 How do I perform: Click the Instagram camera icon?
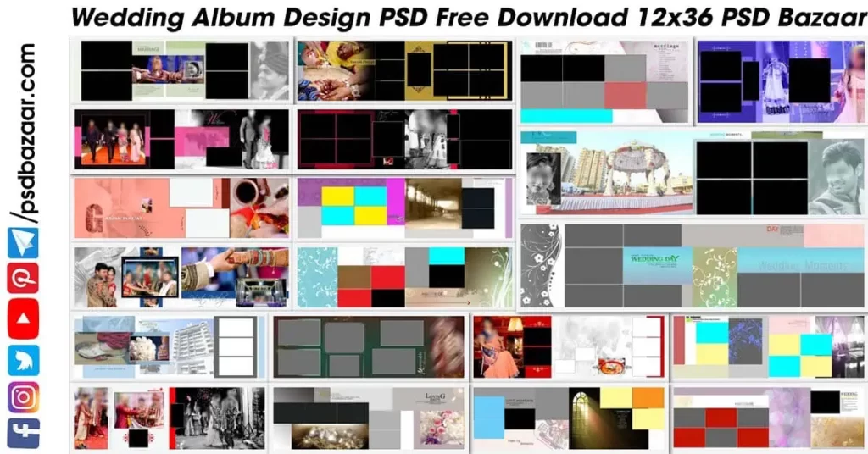pyautogui.click(x=23, y=397)
